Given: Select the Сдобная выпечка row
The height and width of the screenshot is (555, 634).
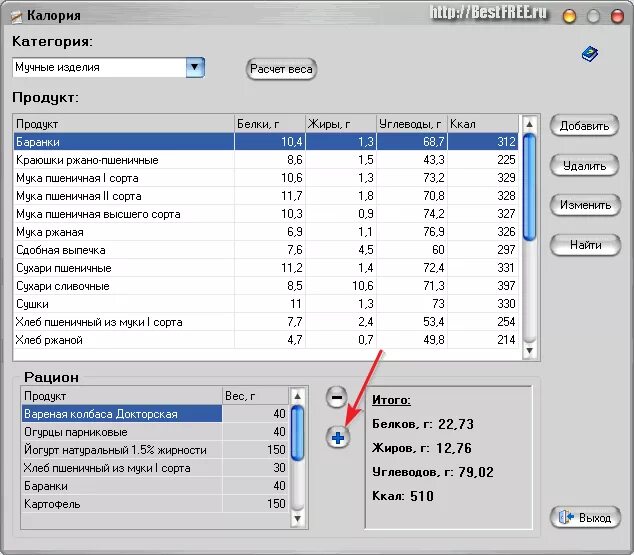Looking at the screenshot, I should click(x=266, y=249).
